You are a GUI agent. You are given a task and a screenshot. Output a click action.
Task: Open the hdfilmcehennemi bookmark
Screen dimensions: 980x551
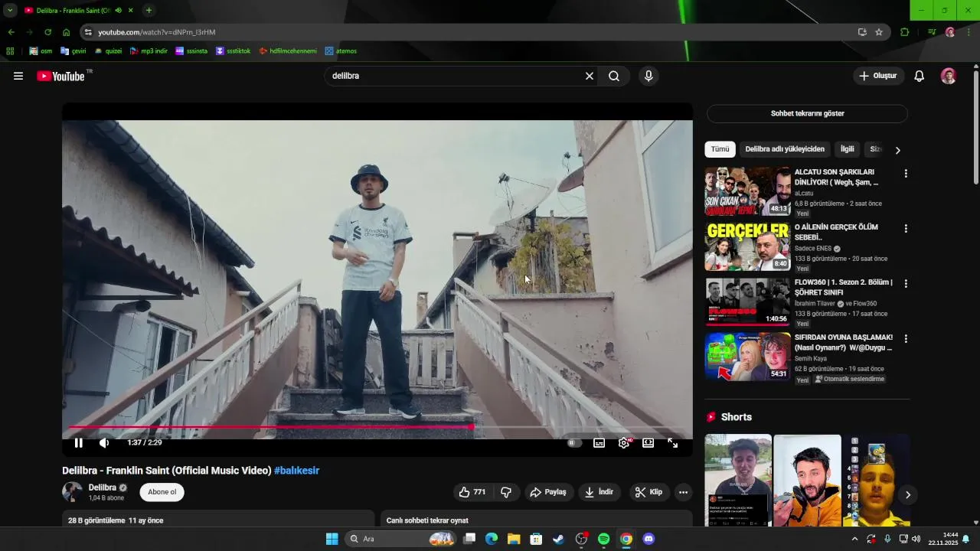pos(288,51)
